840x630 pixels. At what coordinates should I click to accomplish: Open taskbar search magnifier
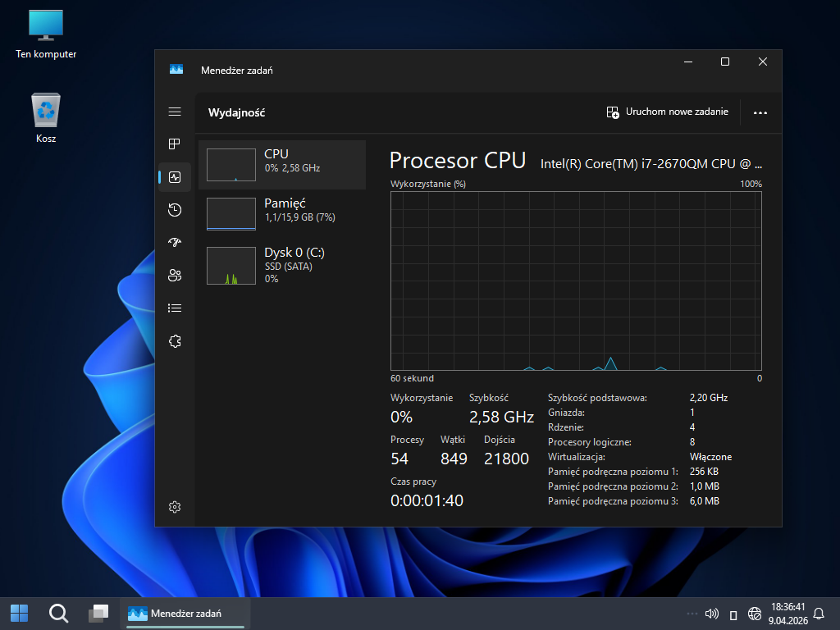point(58,613)
